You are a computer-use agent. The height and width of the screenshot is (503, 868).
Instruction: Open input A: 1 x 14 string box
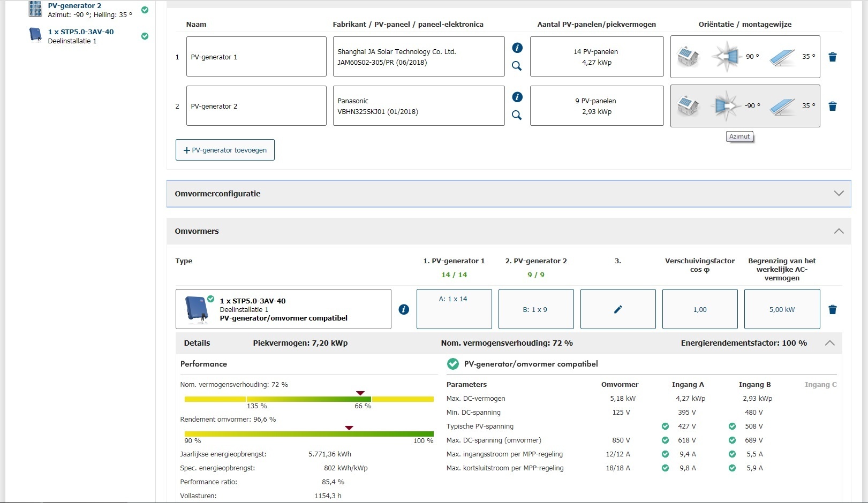click(x=454, y=309)
